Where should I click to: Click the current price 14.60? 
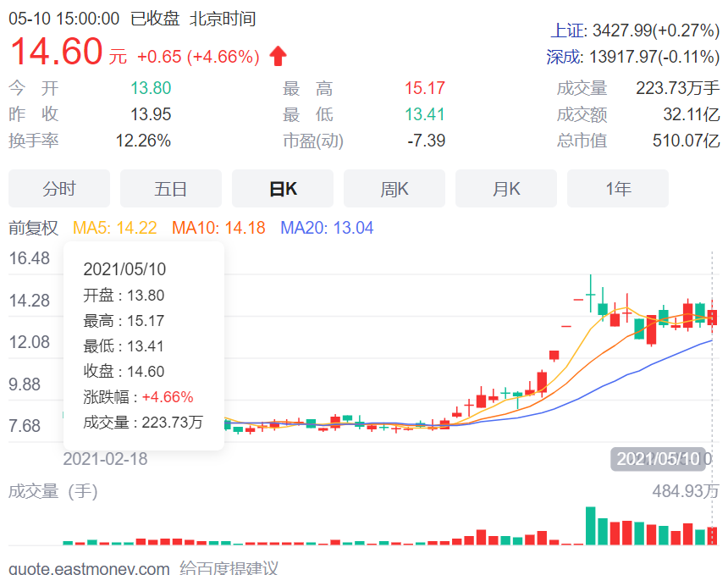tap(56, 51)
